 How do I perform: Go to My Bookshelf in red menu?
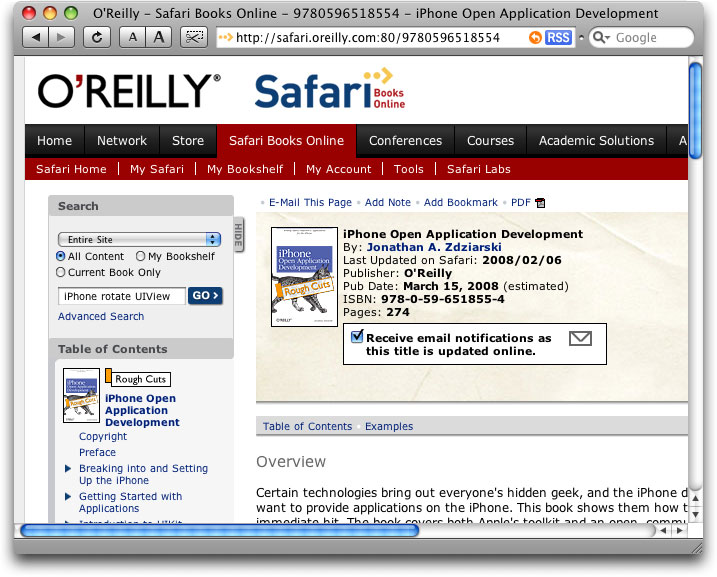(245, 169)
